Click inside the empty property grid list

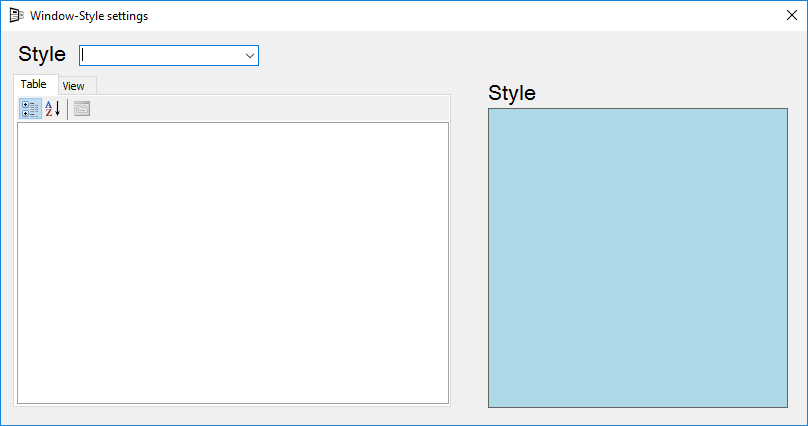tap(233, 263)
